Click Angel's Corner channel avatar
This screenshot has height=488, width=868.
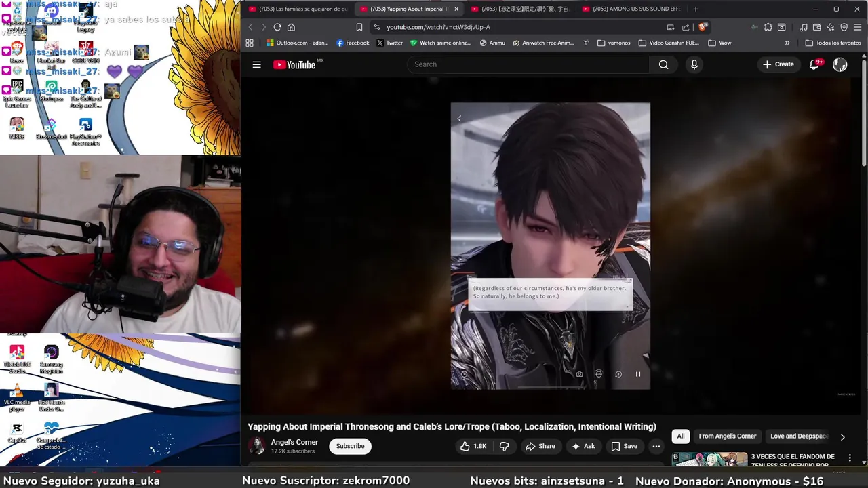coord(257,446)
